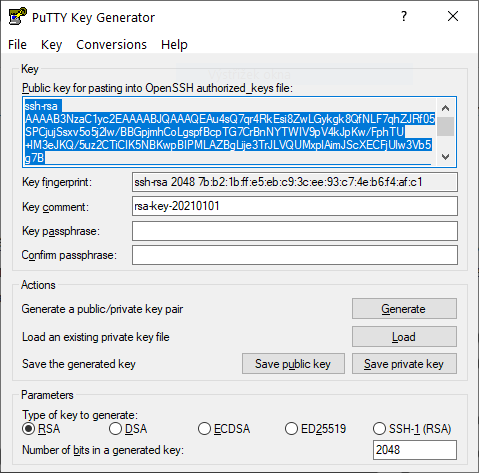This screenshot has width=479, height=473.
Task: Click the 'Key fingerprint:' label
Action: 57,182
